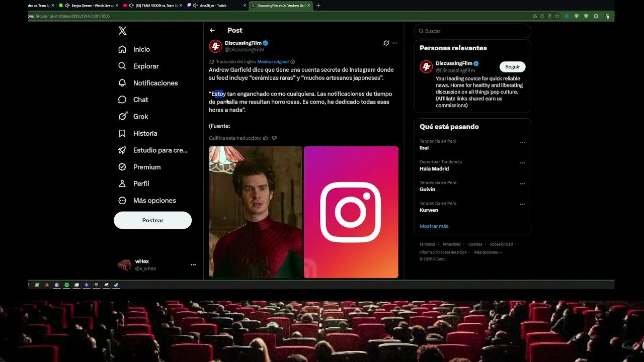Click the Premium verified badge icon
The height and width of the screenshot is (362, 644).
click(122, 167)
